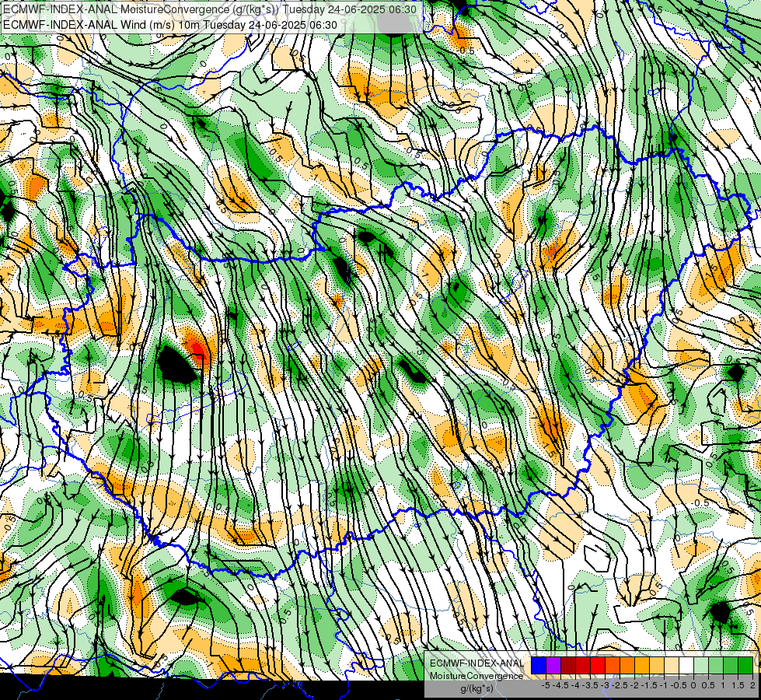This screenshot has width=761, height=700.
Task: Select the white swatch between -0.5 and 0
Action: pos(686,666)
